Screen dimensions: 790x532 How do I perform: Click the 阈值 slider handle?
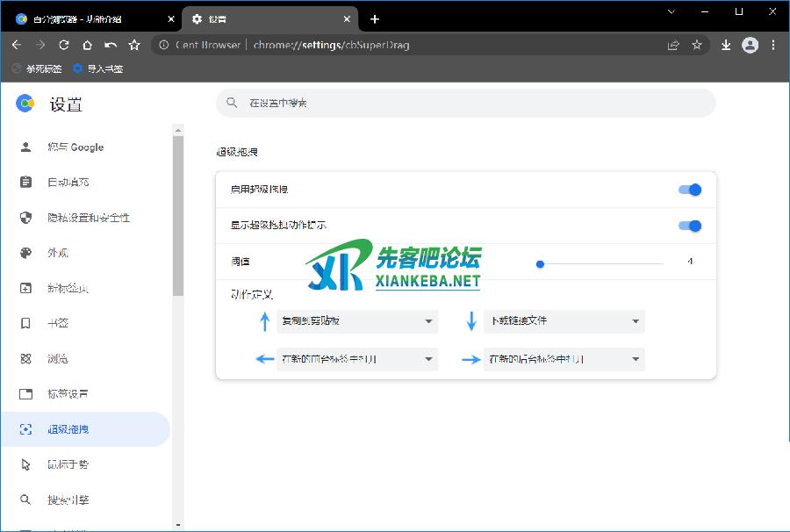(x=540, y=263)
